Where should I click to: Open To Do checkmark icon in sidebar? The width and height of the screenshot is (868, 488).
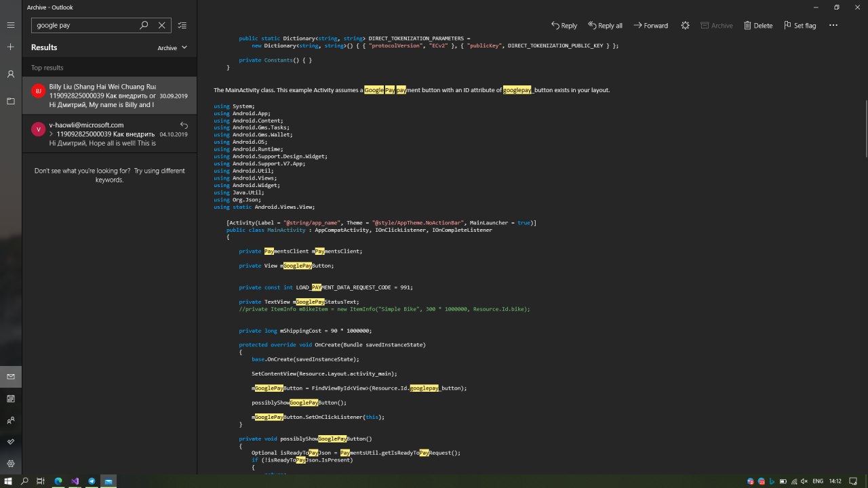coord(11,442)
